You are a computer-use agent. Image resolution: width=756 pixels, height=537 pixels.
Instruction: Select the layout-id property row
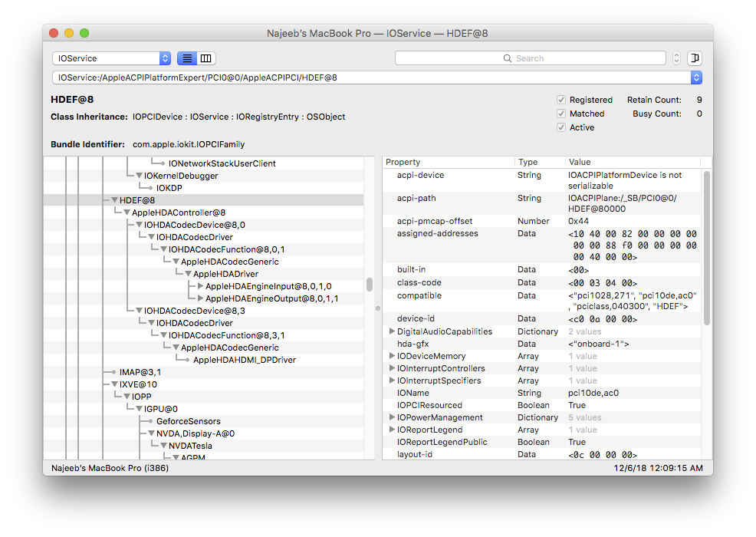coord(542,454)
